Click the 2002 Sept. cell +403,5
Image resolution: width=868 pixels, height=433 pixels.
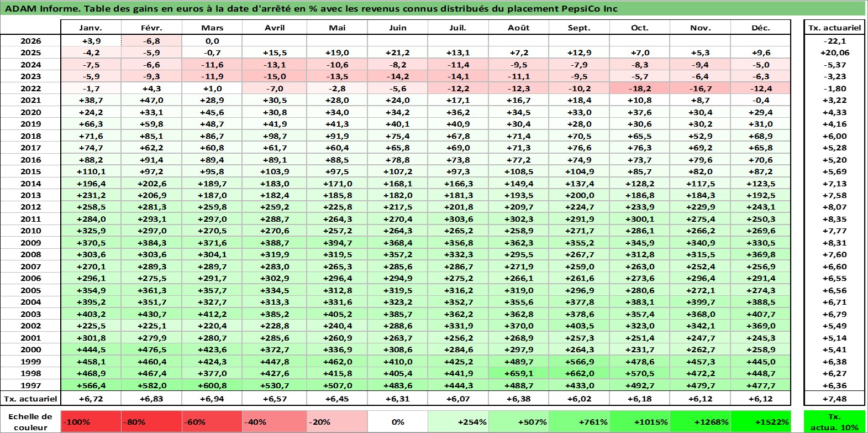(579, 326)
